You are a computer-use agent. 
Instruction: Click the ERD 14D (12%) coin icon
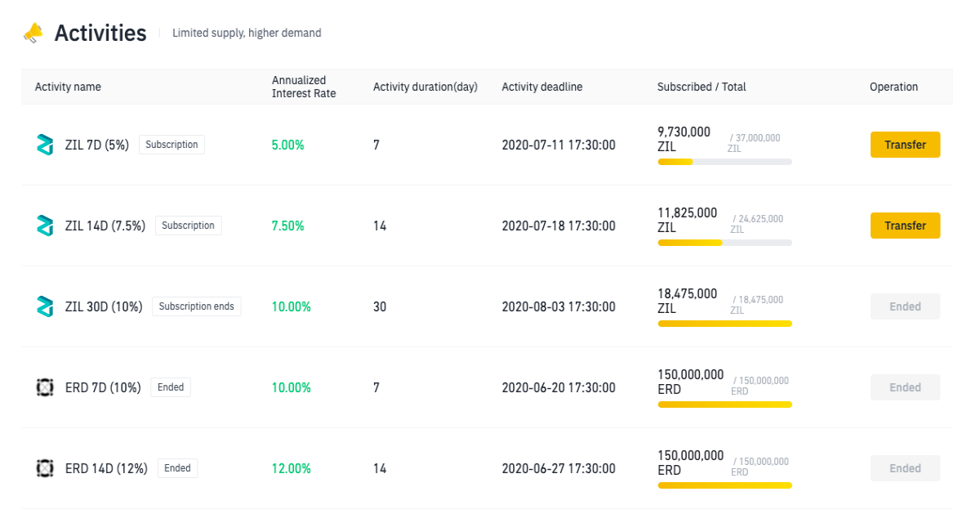click(45, 468)
